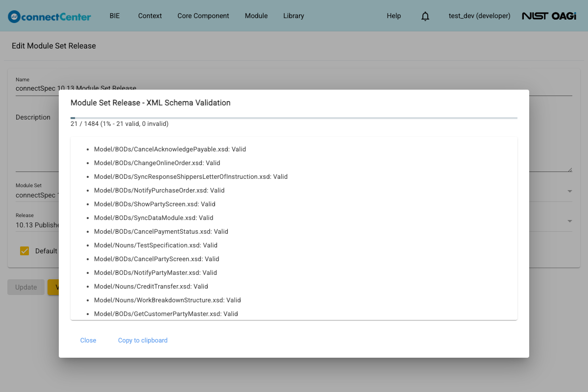Open the BIE menu

tap(115, 16)
